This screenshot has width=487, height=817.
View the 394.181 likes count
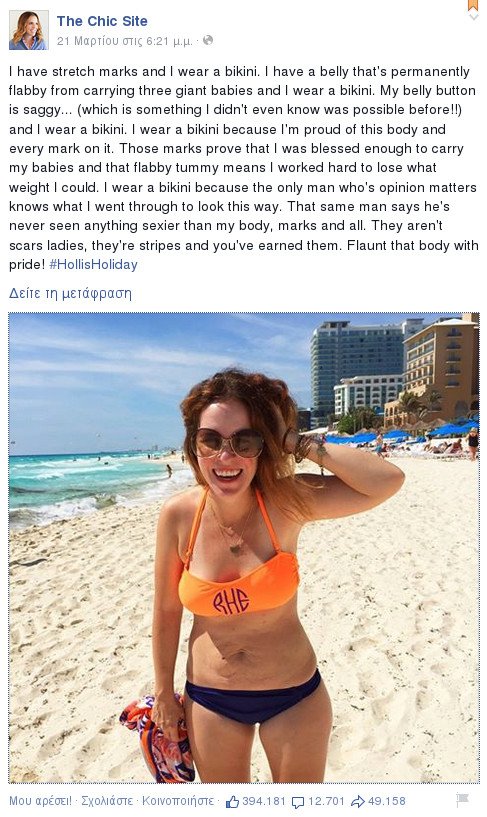[264, 801]
